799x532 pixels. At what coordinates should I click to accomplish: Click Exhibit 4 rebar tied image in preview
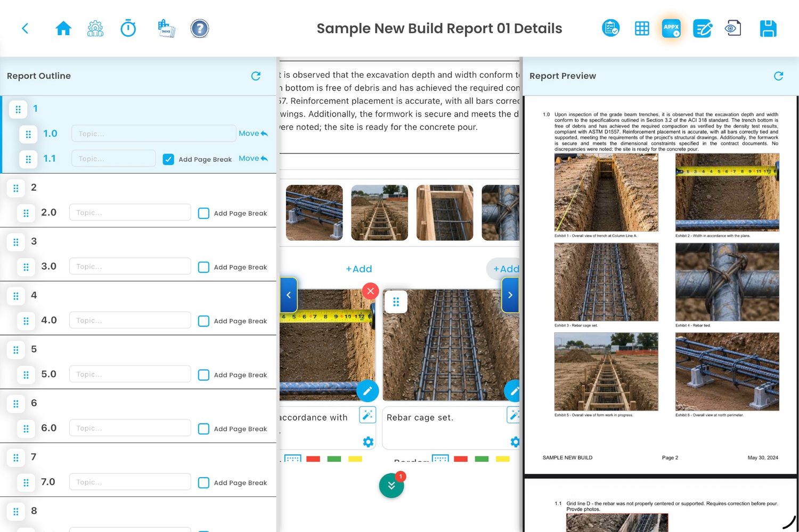click(727, 282)
